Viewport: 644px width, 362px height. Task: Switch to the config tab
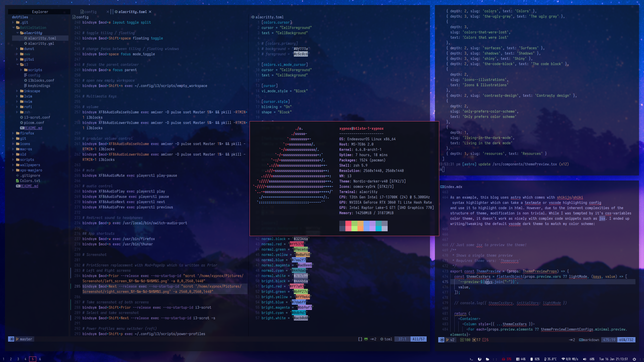[90, 12]
